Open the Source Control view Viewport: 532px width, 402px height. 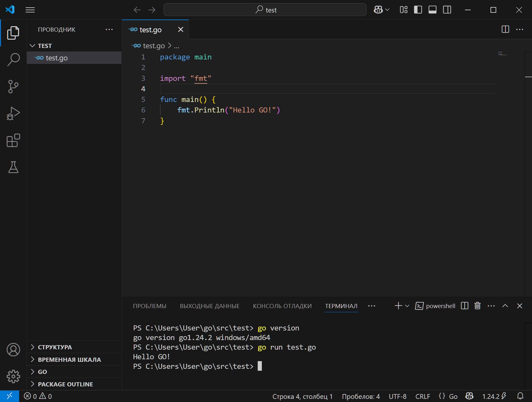click(x=13, y=87)
